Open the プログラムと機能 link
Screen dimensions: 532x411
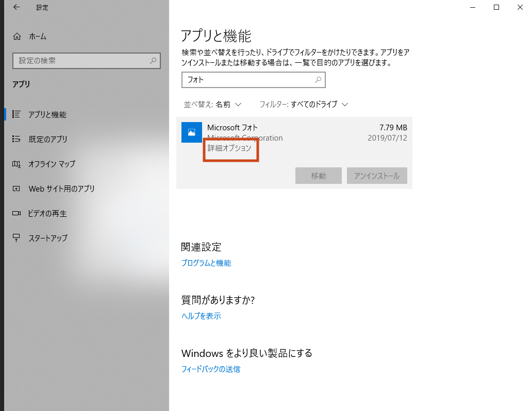pos(206,263)
